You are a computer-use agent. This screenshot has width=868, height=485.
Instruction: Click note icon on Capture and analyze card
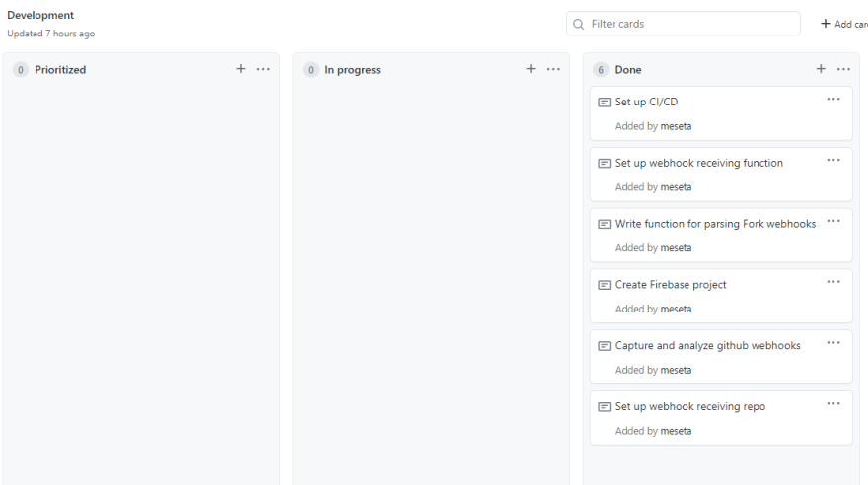604,346
